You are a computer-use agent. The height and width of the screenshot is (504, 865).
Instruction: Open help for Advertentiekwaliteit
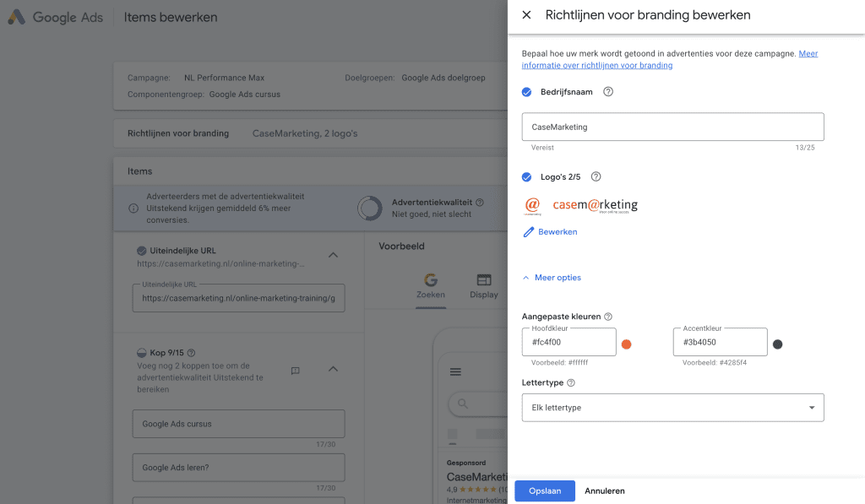point(480,203)
